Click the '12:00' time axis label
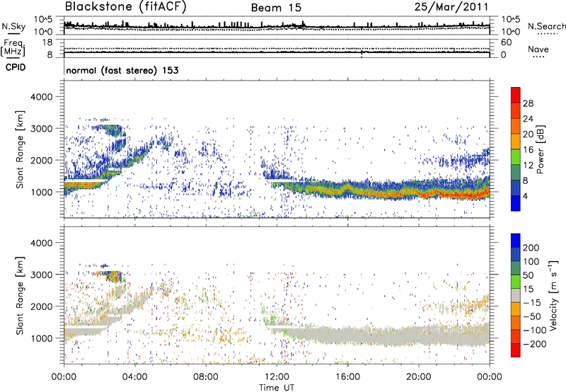The height and width of the screenshot is (392, 566). coord(277,377)
